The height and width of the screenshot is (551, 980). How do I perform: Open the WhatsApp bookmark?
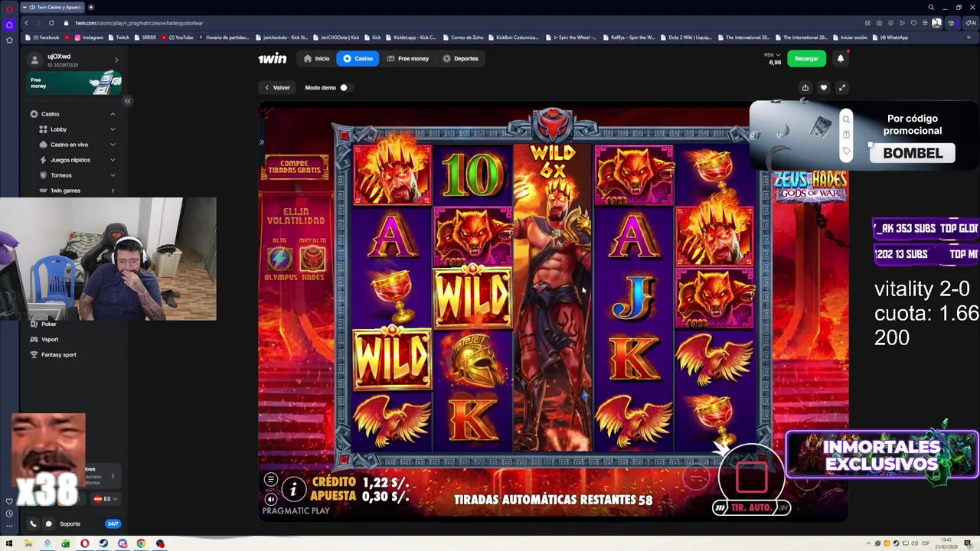click(x=891, y=37)
